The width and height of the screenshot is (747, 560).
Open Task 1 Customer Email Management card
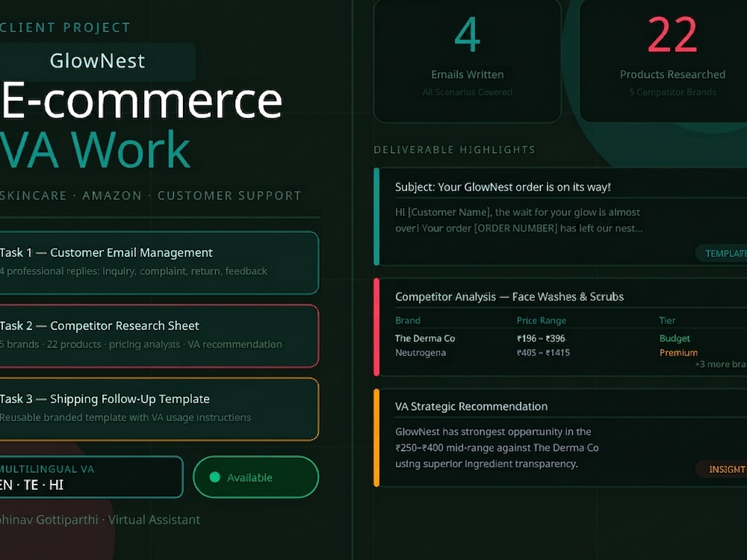click(x=158, y=263)
